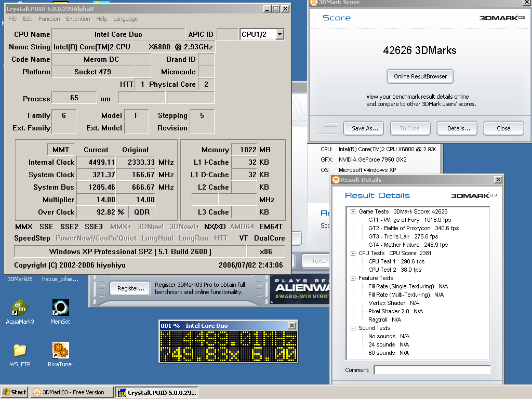The width and height of the screenshot is (532, 399).
Task: Click the x86 architecture field
Action: (265, 251)
